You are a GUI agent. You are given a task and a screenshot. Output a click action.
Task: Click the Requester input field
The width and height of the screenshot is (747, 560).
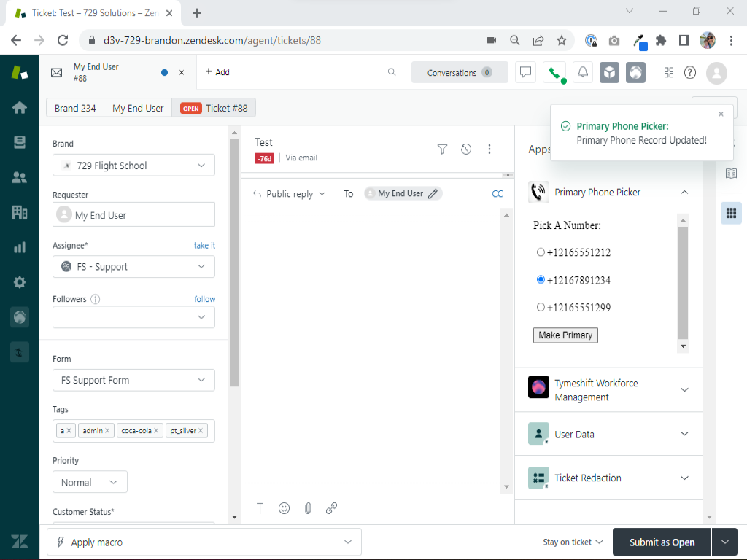pyautogui.click(x=133, y=215)
